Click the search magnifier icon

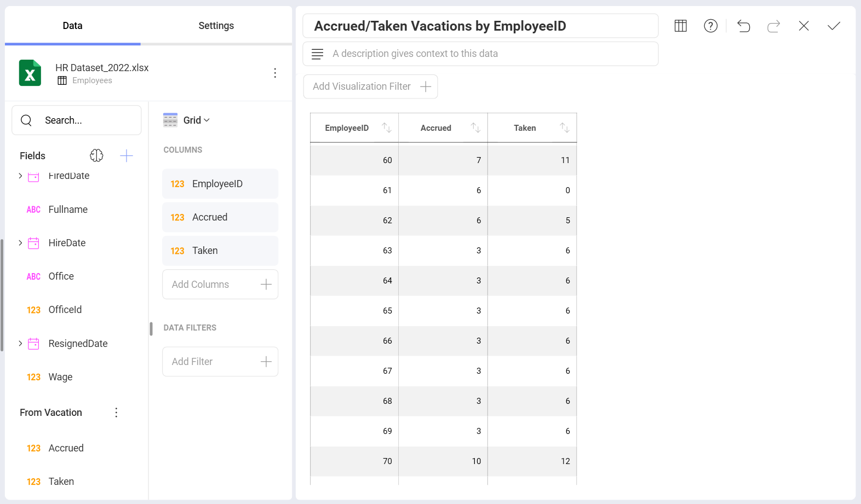(26, 120)
